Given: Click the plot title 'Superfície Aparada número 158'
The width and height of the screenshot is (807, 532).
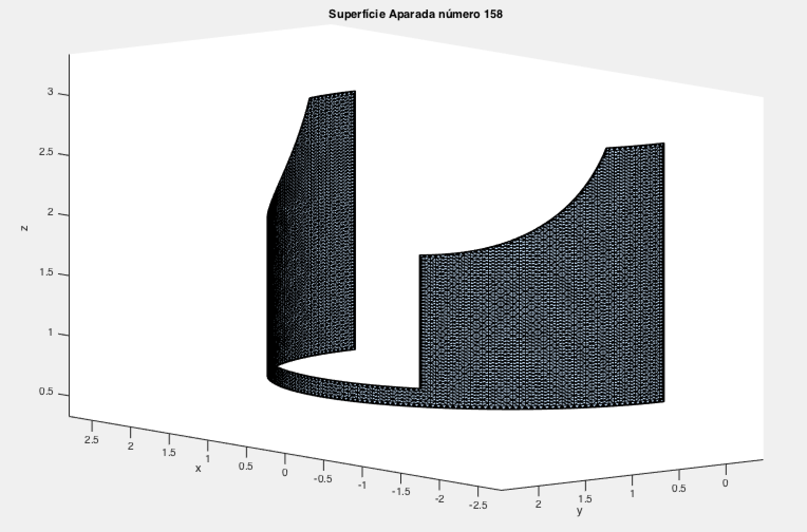Looking at the screenshot, I should pyautogui.click(x=416, y=14).
